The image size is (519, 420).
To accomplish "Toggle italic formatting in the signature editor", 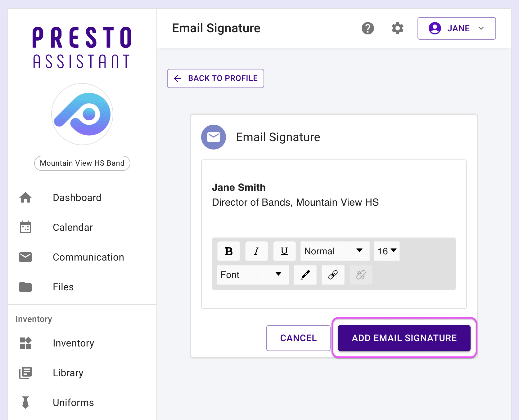I will [256, 251].
